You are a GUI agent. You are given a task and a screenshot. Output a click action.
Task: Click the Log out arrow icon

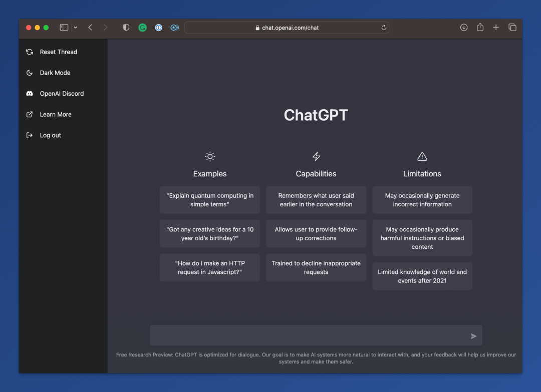click(x=30, y=136)
